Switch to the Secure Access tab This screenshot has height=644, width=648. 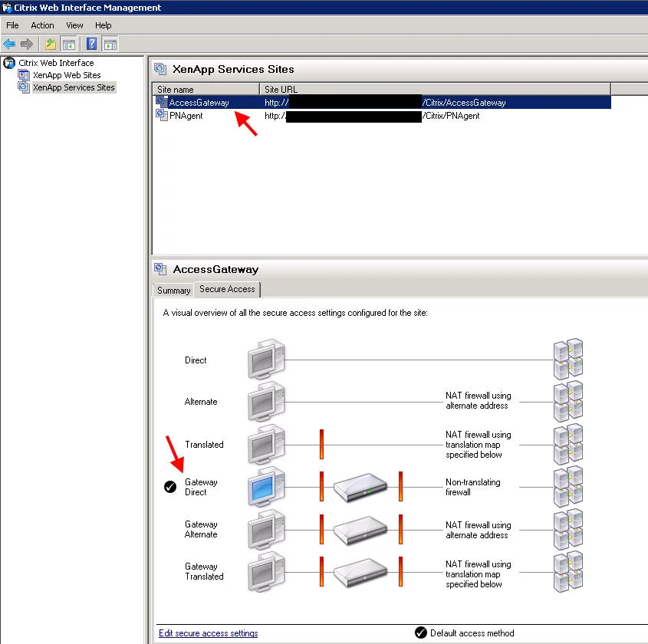pos(227,289)
